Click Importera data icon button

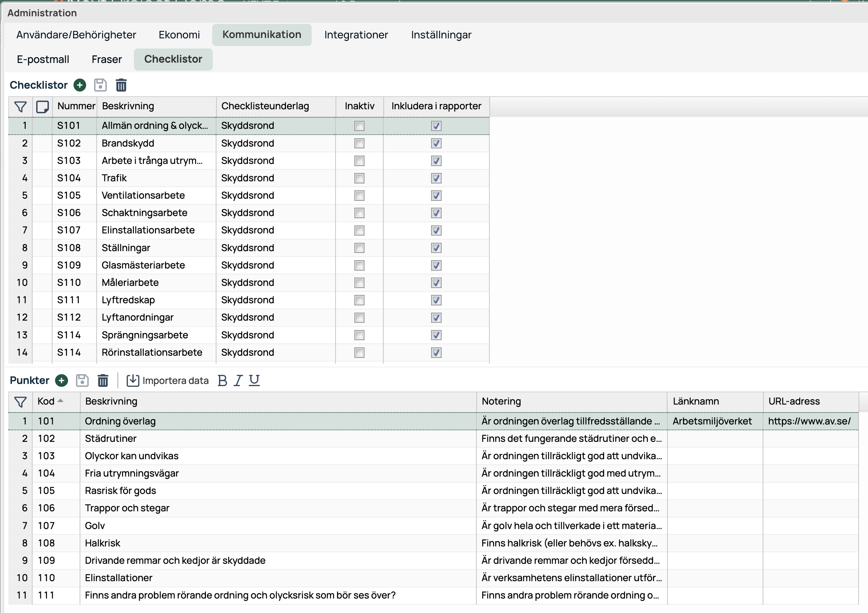point(133,380)
